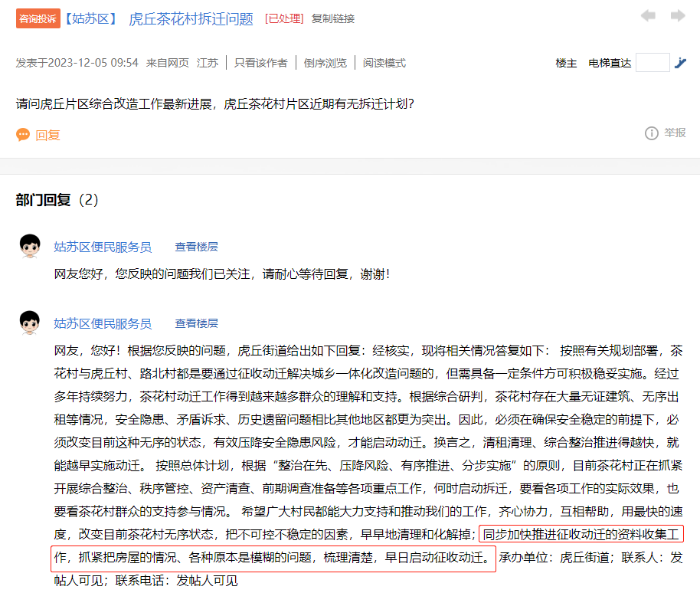Viewport: 700px width, 593px height.
Task: Click the right arrow for next post
Action: [677, 16]
